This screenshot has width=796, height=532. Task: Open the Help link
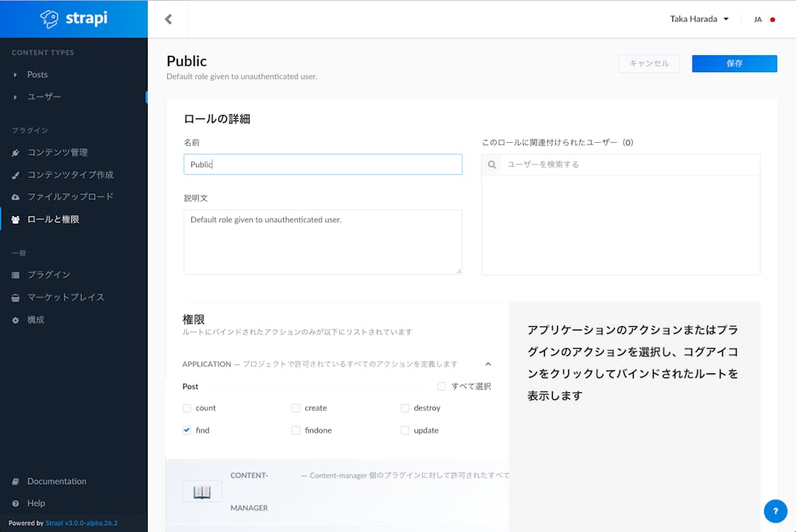(36, 503)
